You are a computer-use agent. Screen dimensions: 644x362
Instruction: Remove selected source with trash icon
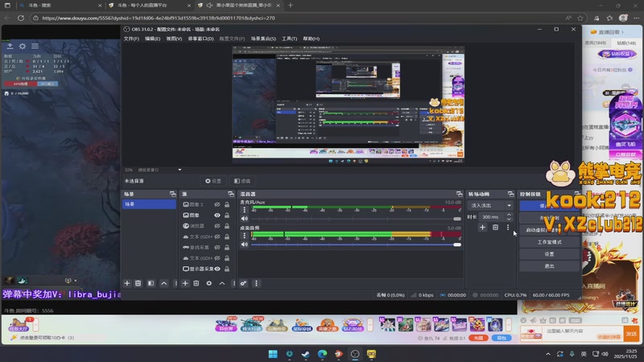click(x=196, y=283)
